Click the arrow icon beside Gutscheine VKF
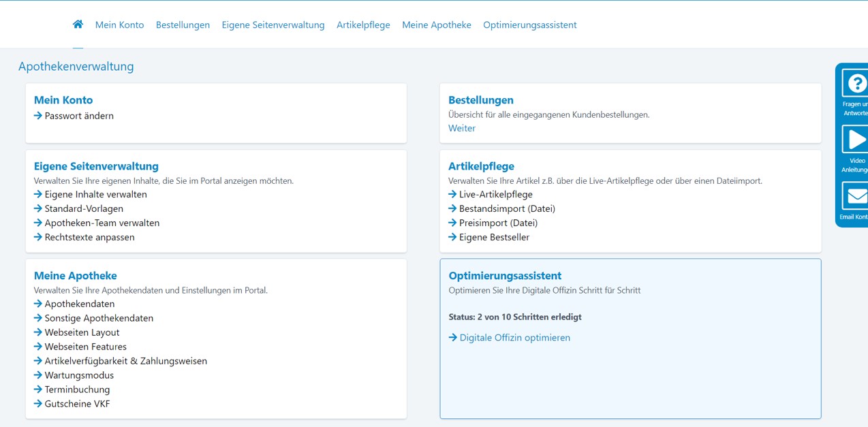The width and height of the screenshot is (868, 427). click(38, 404)
